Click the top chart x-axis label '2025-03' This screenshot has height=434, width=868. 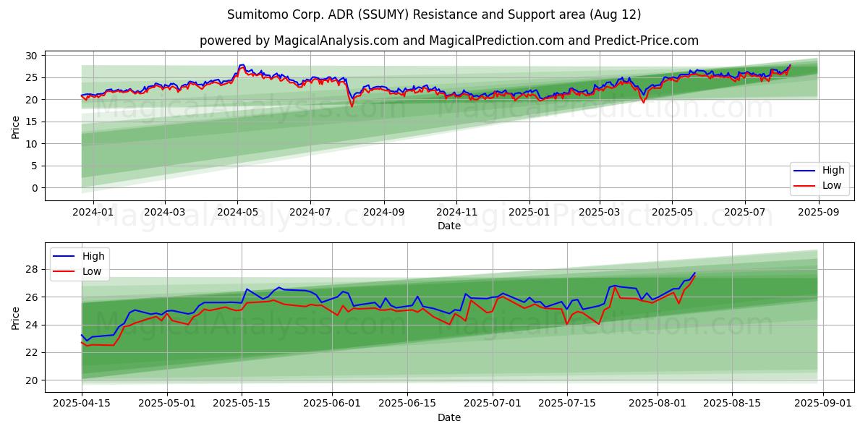point(600,213)
